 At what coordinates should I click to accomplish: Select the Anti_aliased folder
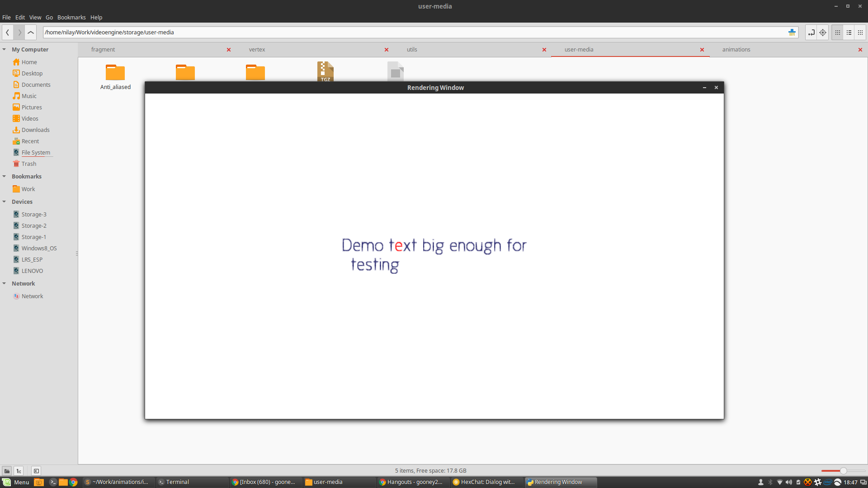click(x=115, y=76)
